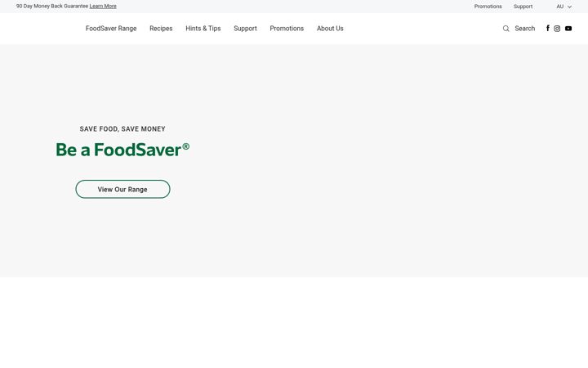Open the About Us page

[330, 29]
